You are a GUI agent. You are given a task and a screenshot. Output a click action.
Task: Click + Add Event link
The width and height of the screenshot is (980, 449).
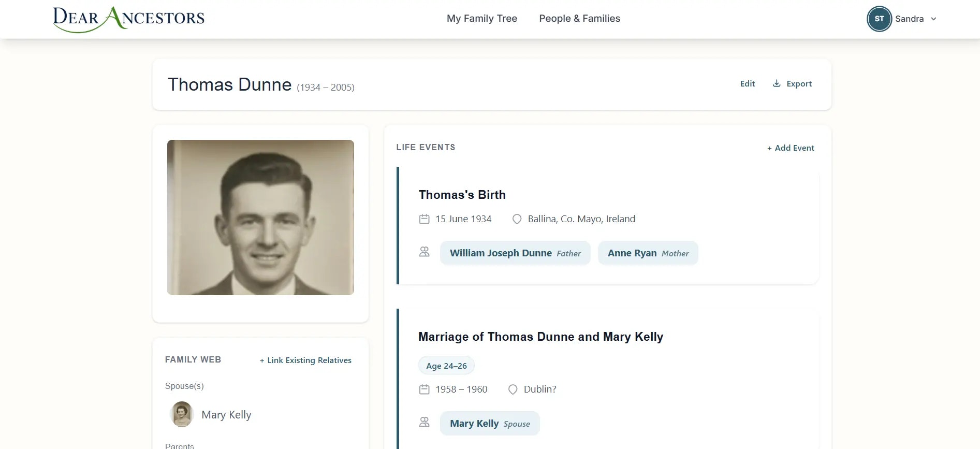[791, 148]
